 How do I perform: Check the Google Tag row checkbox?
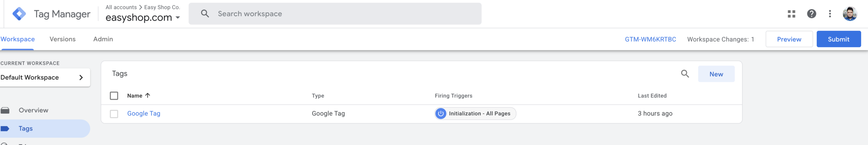(114, 114)
